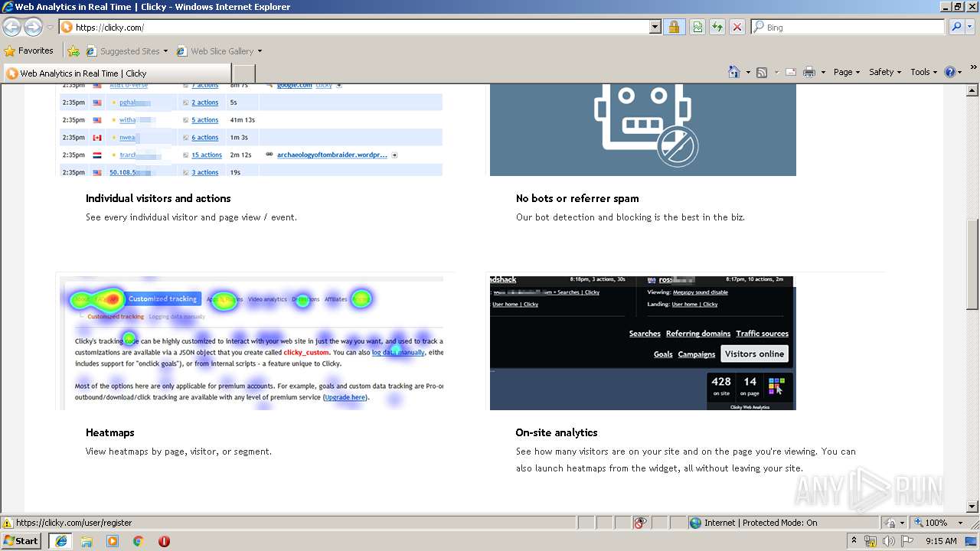
Task: Click the archaeologyoftombraider.wordpr... referrer link
Action: click(x=332, y=155)
